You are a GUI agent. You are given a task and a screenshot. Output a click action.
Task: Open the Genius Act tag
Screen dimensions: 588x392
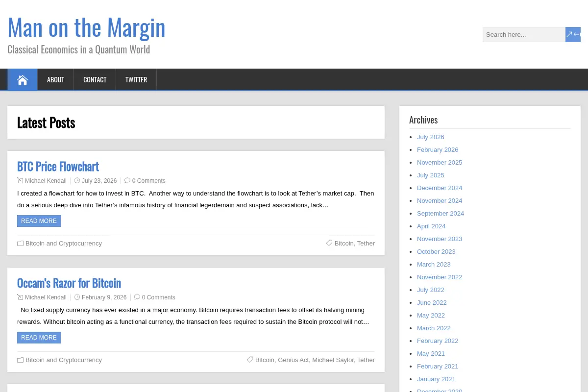[x=294, y=360]
